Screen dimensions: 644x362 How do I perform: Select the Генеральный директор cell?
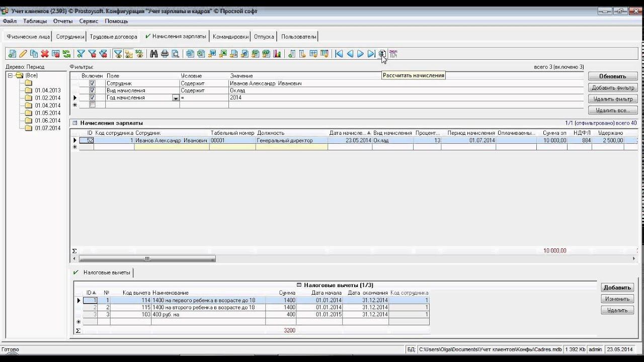[x=292, y=141]
